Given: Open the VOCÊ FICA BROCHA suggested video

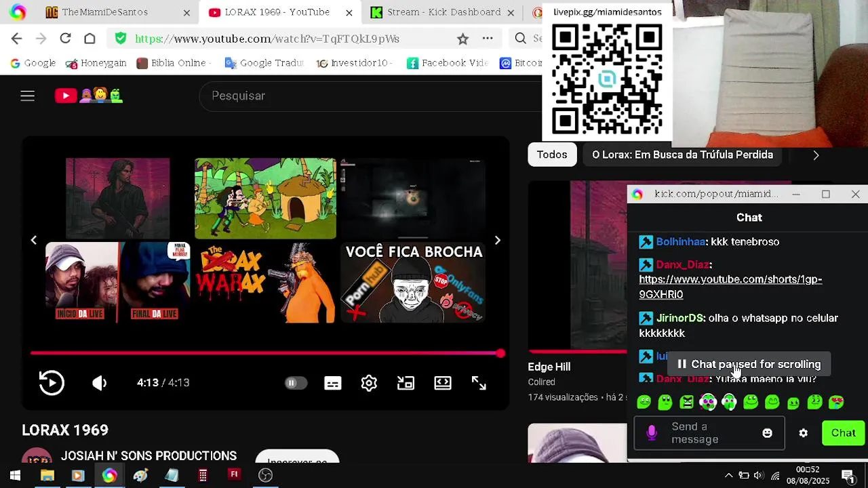Looking at the screenshot, I should click(414, 283).
